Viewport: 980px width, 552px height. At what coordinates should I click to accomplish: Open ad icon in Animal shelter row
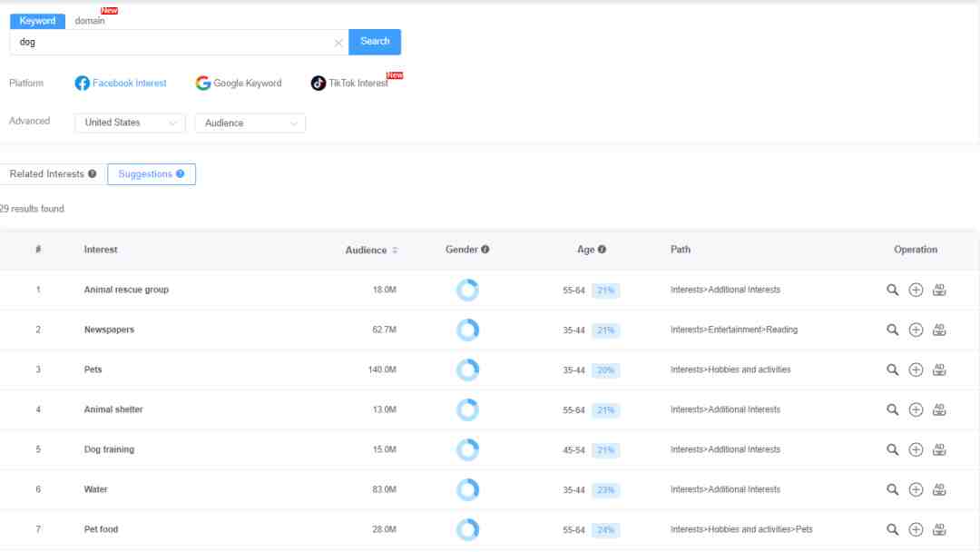coord(939,410)
